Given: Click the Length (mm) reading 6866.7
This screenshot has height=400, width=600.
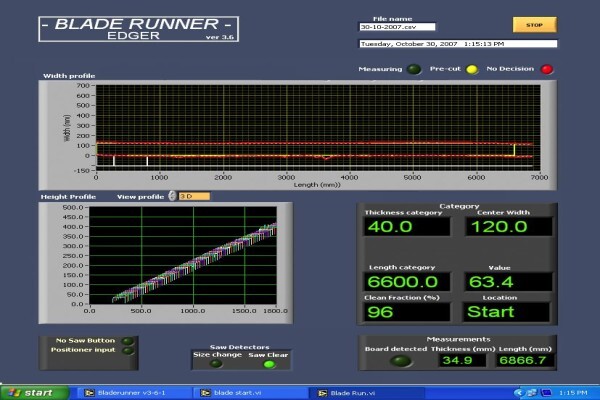Looking at the screenshot, I should (x=525, y=360).
